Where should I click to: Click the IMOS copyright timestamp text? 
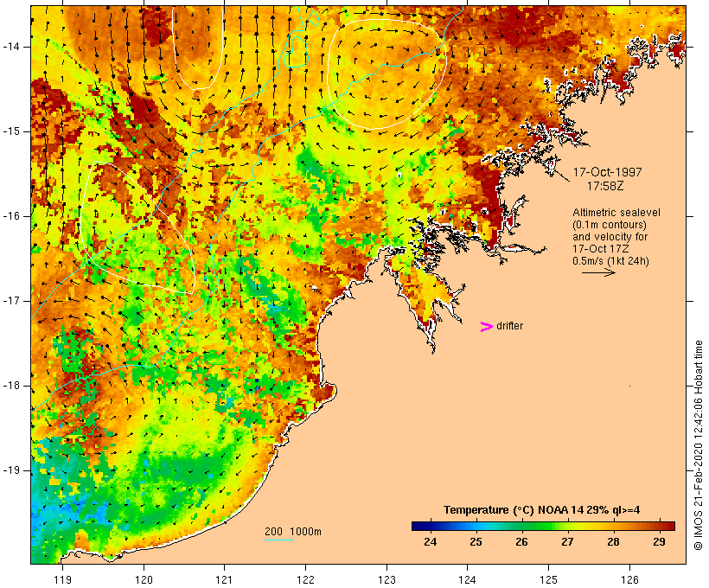pos(698,445)
